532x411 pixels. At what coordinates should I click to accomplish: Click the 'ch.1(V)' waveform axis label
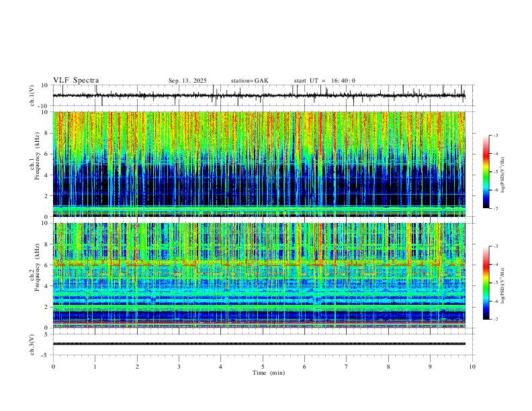click(x=32, y=95)
